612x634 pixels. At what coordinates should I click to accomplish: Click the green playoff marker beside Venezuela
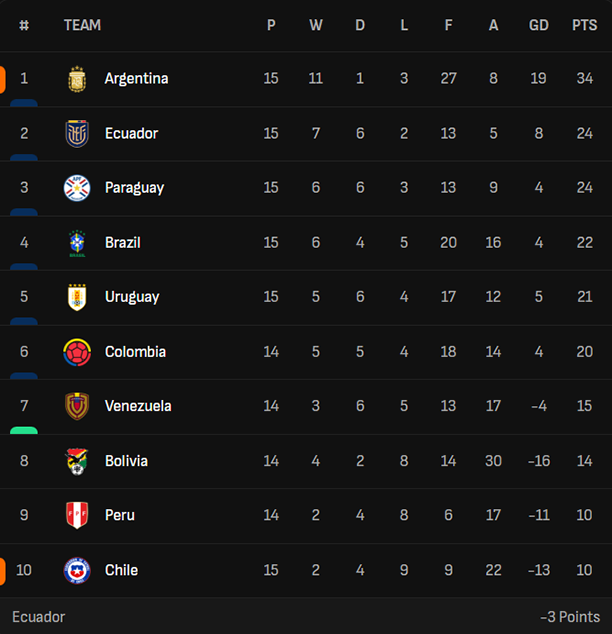coord(24,430)
